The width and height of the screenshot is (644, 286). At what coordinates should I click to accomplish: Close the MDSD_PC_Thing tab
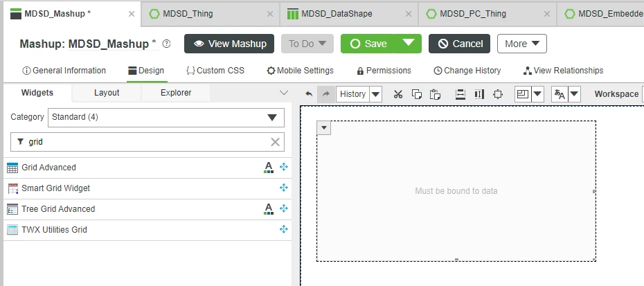[x=546, y=14]
